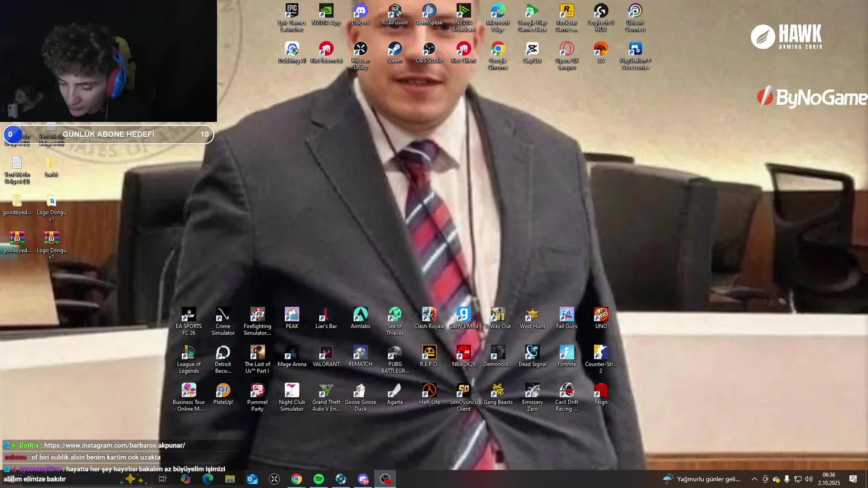Open the PEAK game icon
Image resolution: width=868 pixels, height=488 pixels.
click(292, 319)
